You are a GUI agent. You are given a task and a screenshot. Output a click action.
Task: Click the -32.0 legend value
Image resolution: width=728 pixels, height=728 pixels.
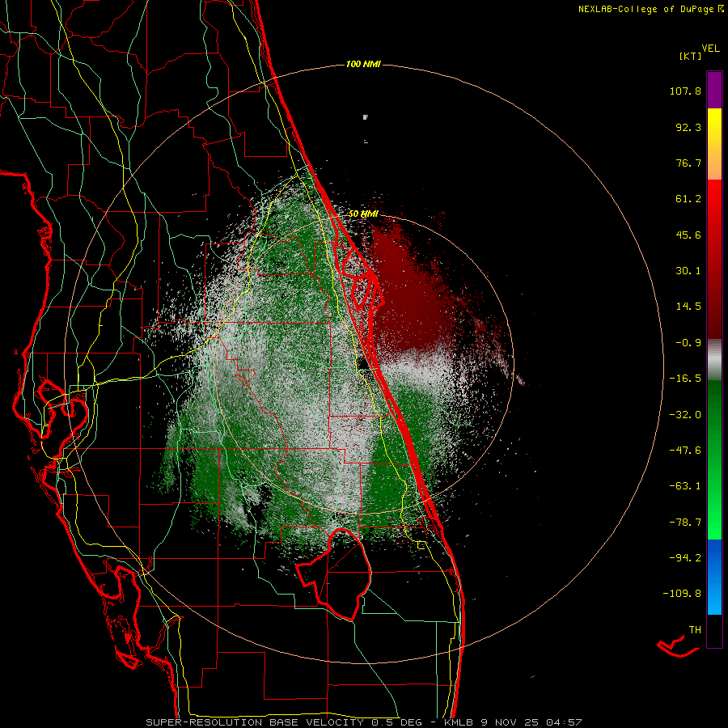(685, 415)
